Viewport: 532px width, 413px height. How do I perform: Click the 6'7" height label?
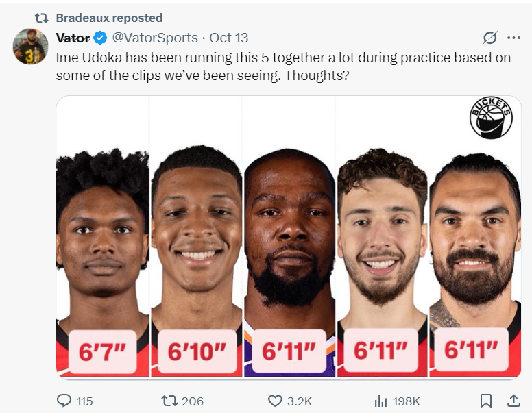[103, 351]
